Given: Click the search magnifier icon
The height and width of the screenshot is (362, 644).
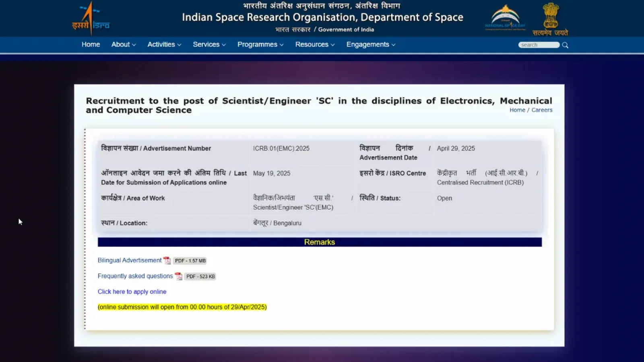Looking at the screenshot, I should (x=565, y=45).
